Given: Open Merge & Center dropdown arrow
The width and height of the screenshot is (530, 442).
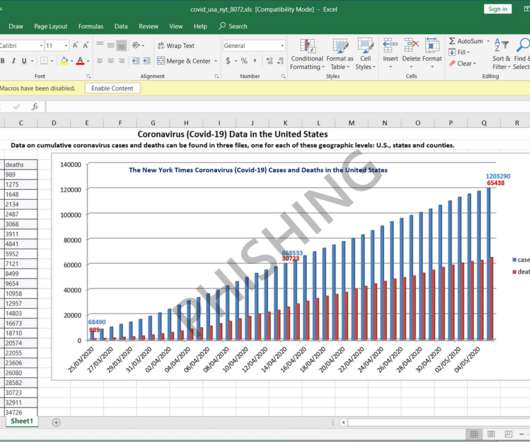Looking at the screenshot, I should tap(216, 61).
